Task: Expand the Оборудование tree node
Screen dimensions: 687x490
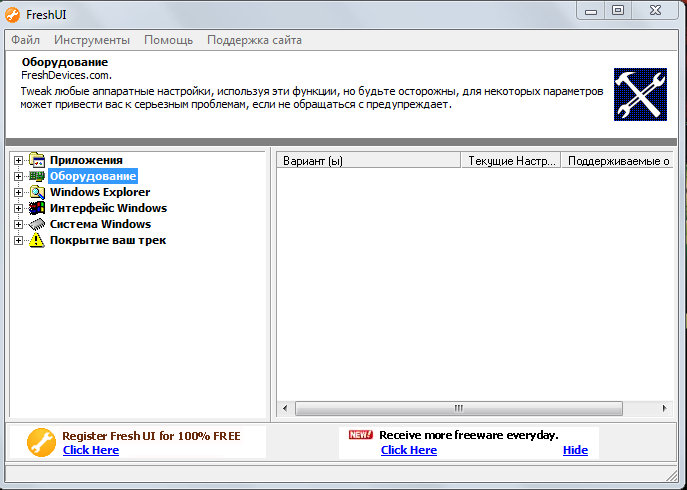Action: (18, 177)
